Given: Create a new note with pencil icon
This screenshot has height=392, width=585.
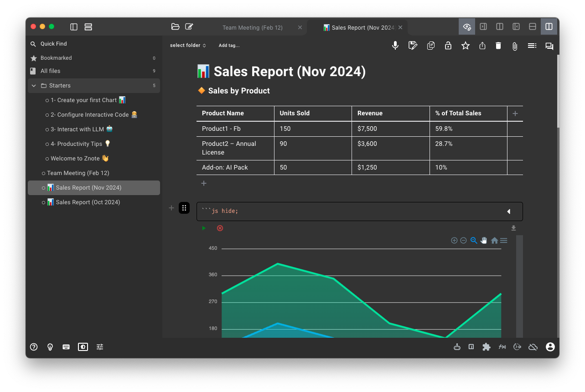Looking at the screenshot, I should (x=189, y=26).
